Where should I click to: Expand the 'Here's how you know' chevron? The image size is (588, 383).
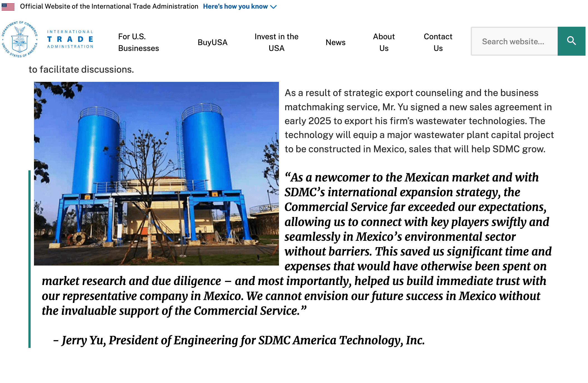(274, 7)
